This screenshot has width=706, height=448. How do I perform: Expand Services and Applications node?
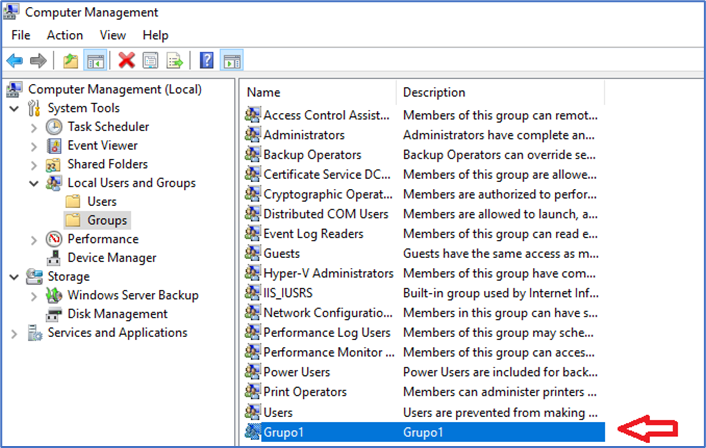[x=14, y=333]
